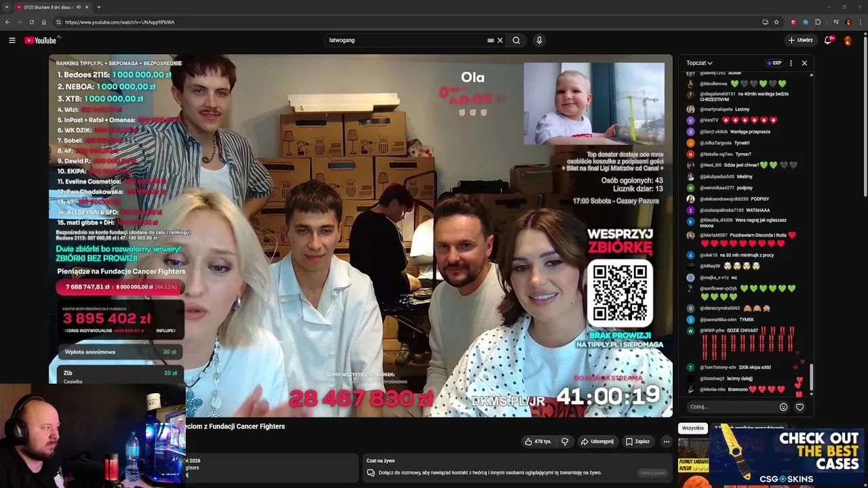Image resolution: width=868 pixels, height=488 pixels.
Task: Open the install/cast icon in address bar
Action: click(x=765, y=22)
